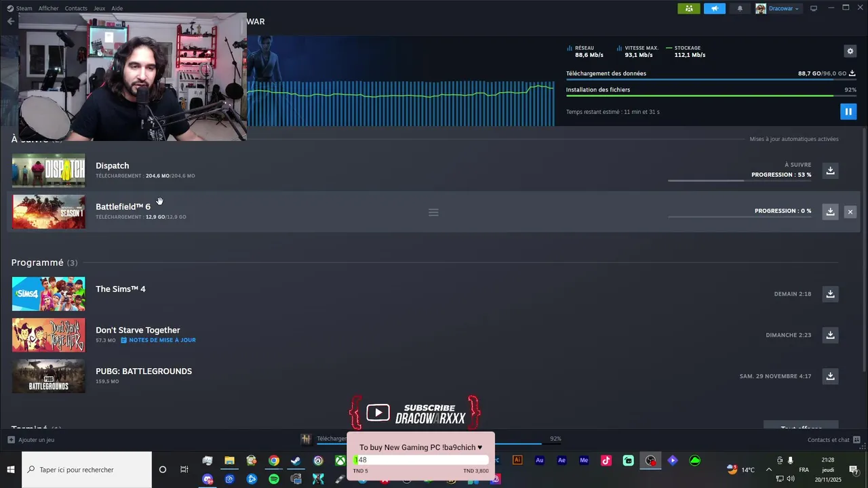Click download icon for Dispatch
The height and width of the screenshot is (488, 868).
tap(830, 170)
